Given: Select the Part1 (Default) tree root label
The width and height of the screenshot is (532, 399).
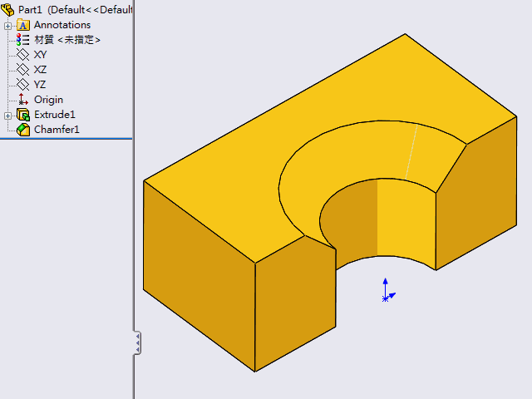Looking at the screenshot, I should coord(75,10).
